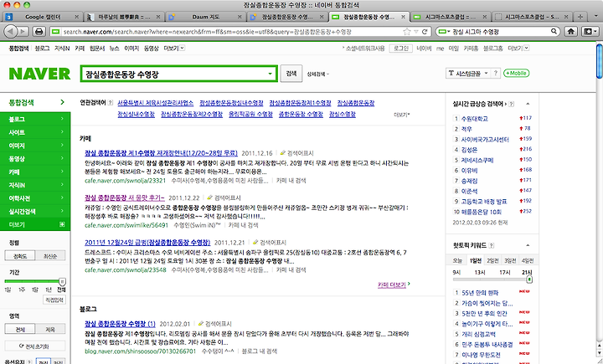Open related search 올림픽공원 수영장
This screenshot has width=603, height=364.
[250, 114]
